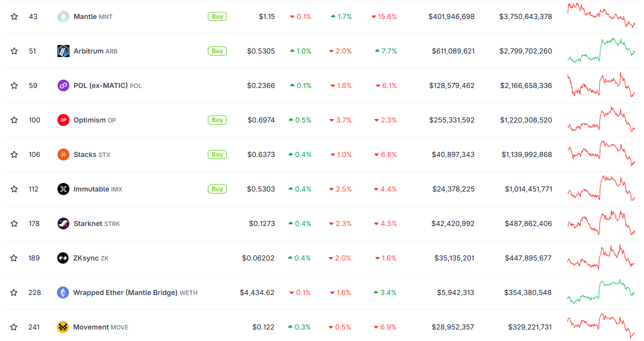
Task: Click the yellow Movement logo icon
Action: pyautogui.click(x=63, y=327)
